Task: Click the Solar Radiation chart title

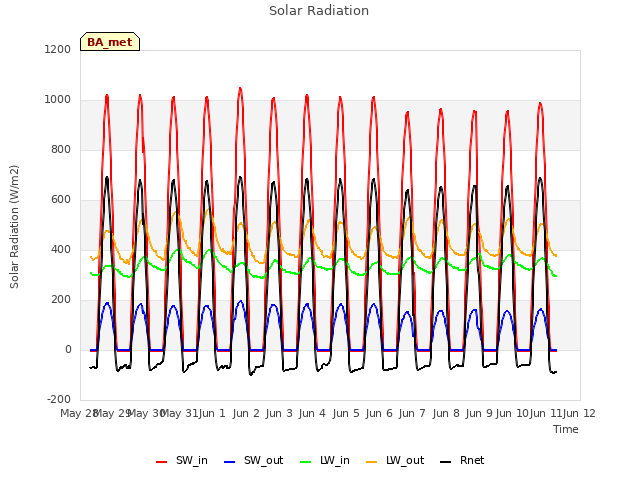Action: coord(319,11)
